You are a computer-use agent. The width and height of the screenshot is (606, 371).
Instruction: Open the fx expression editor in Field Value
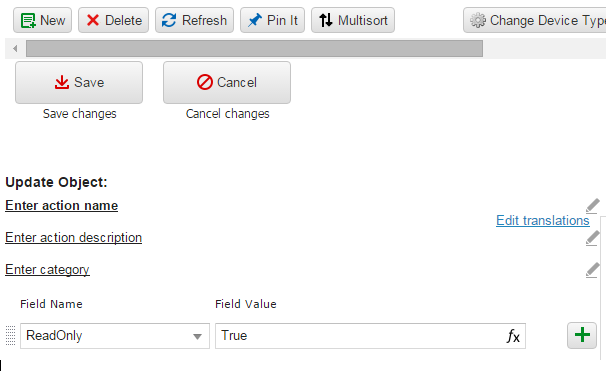point(513,336)
